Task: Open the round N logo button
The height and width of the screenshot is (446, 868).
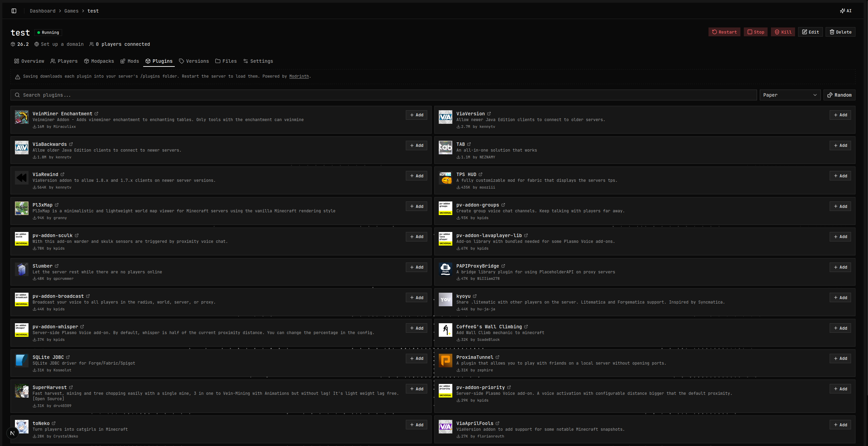Action: tap(13, 433)
